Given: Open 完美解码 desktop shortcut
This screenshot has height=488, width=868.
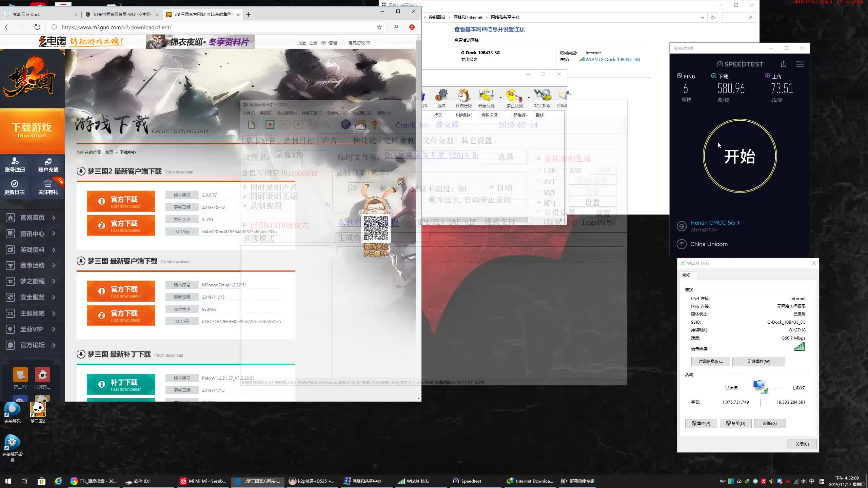Looking at the screenshot, I should tap(13, 412).
